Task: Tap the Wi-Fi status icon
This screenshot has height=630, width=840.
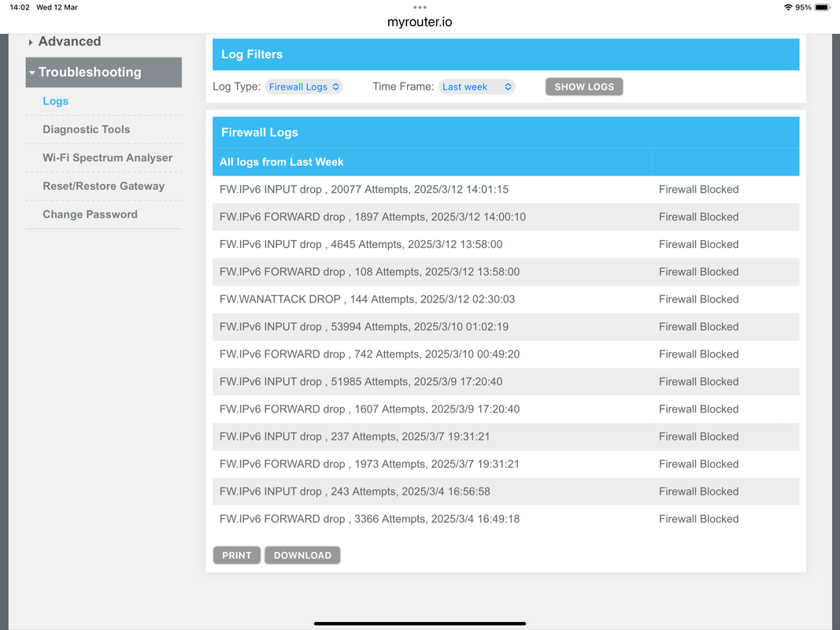Action: coord(787,8)
